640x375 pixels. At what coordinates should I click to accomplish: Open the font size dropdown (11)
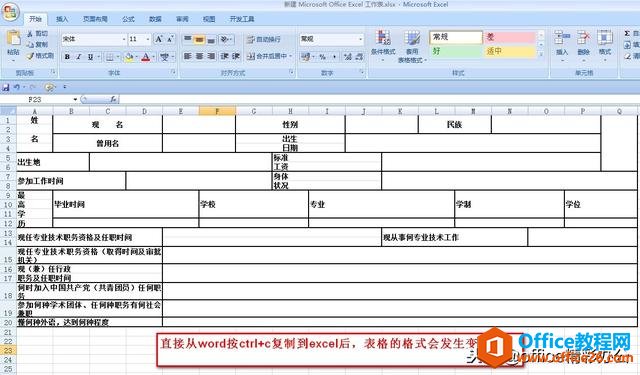(x=148, y=39)
